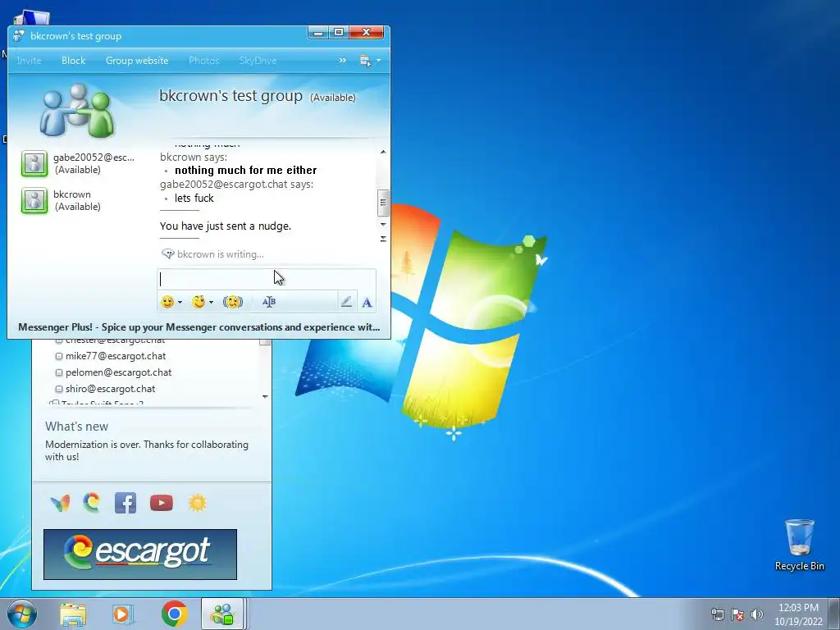Expand the toolbar overflow chevron

(343, 61)
